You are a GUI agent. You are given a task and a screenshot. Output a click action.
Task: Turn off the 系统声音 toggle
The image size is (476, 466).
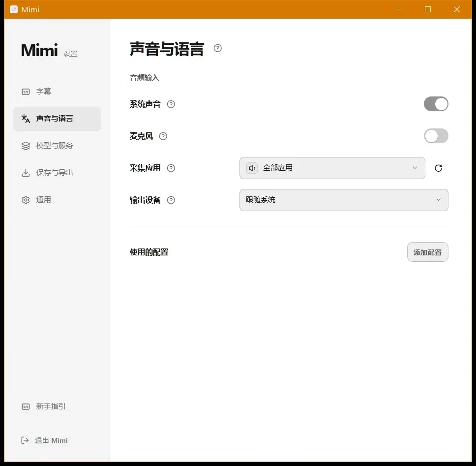pyautogui.click(x=436, y=104)
